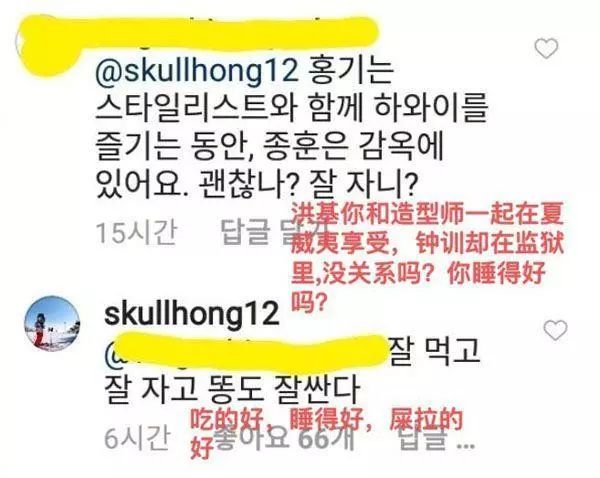The height and width of the screenshot is (478, 600).
Task: Select the 즐기는 동안, 종훈은 감옥에 line
Action: click(269, 146)
